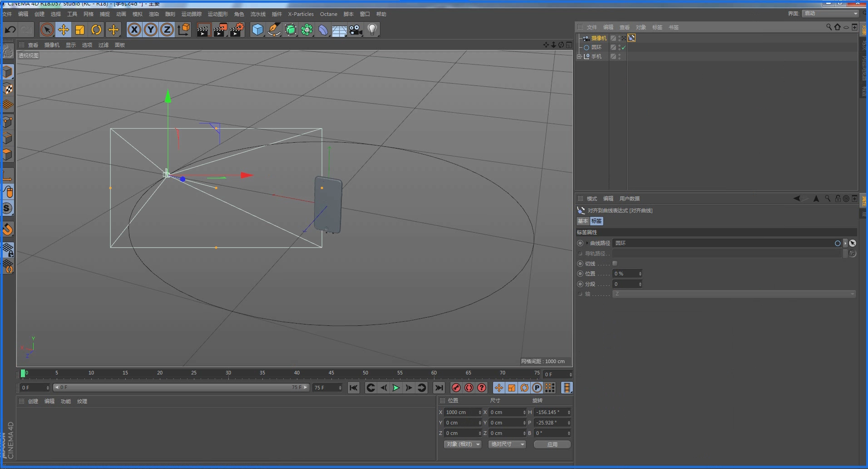Switch to the 基本 tab
Viewport: 868px width, 469px height.
pos(583,221)
